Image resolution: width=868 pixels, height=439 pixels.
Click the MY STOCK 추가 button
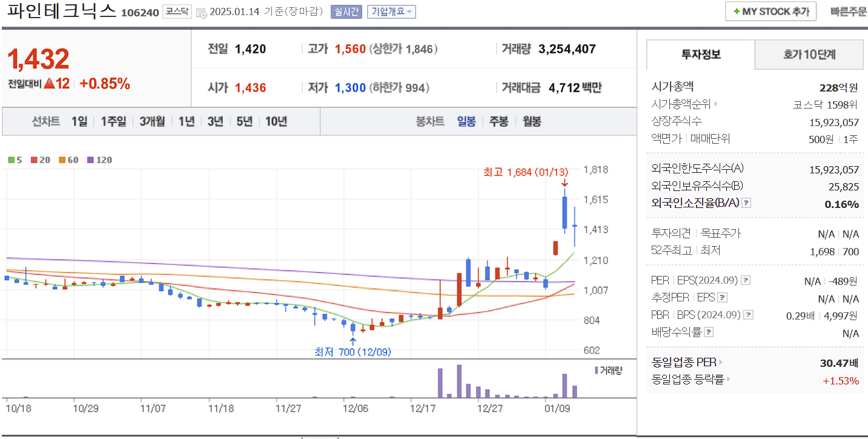pos(770,11)
